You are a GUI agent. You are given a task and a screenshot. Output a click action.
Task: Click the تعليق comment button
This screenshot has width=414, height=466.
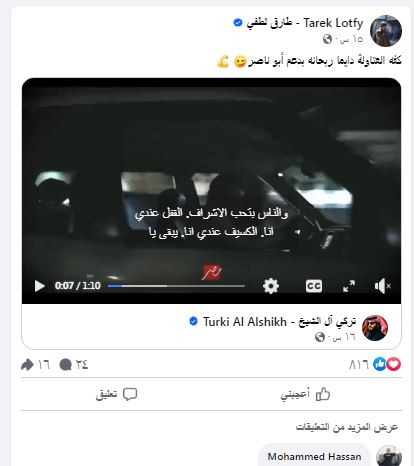point(117,394)
